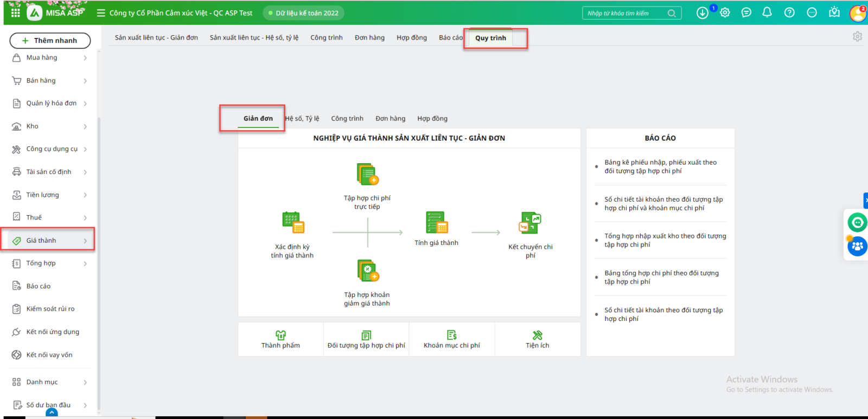Screen dimensions: 868x419
Task: Expand the Tiền lương submenu arrow
Action: (x=85, y=195)
